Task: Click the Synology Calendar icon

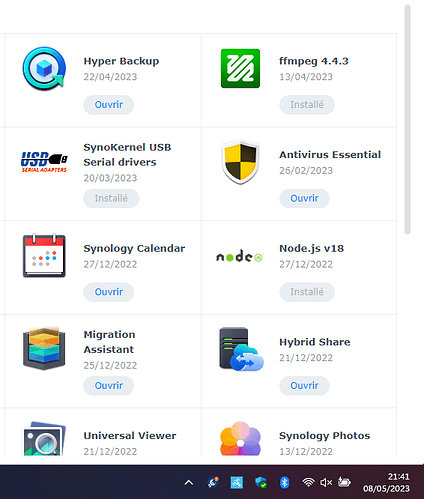Action: (x=44, y=256)
